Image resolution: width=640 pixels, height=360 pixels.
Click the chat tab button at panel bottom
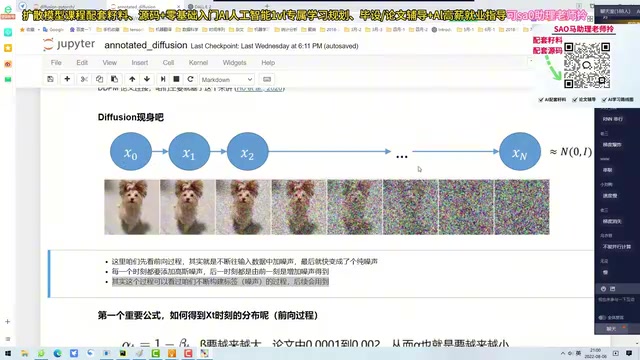(612, 329)
